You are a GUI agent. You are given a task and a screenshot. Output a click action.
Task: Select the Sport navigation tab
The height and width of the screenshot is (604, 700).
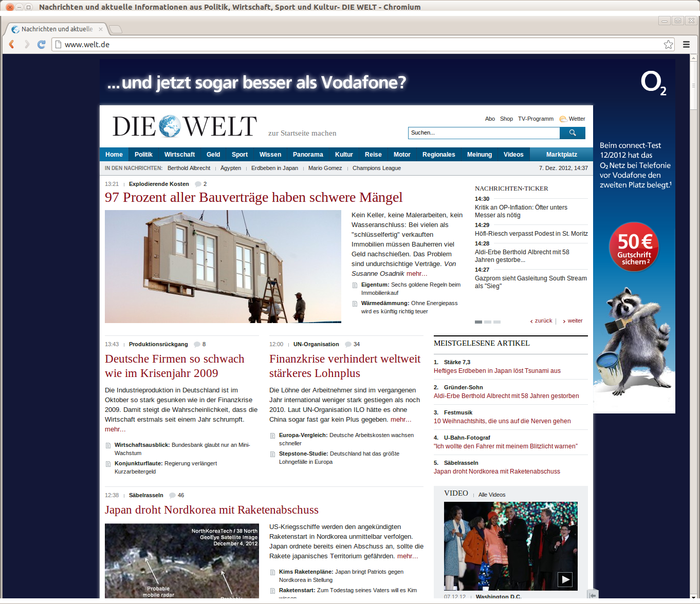(x=240, y=155)
